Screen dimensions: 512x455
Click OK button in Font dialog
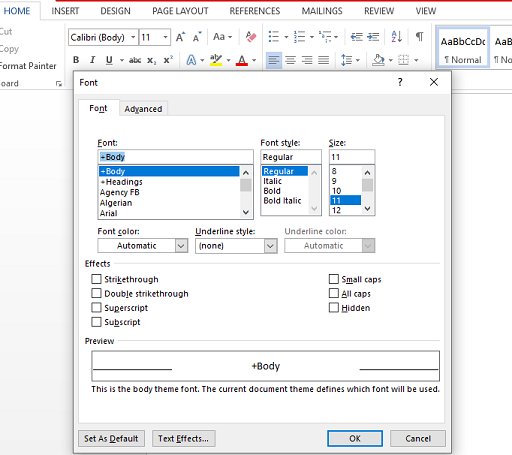[355, 438]
